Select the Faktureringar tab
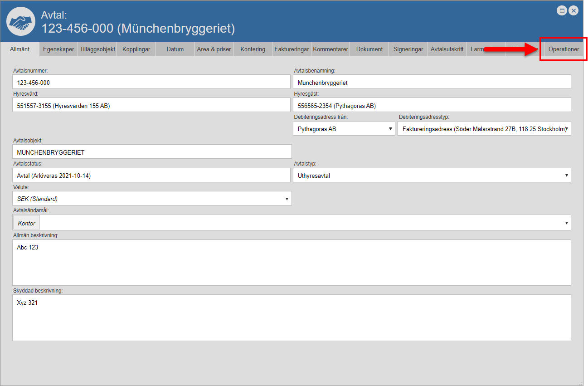This screenshot has width=588, height=386. point(292,49)
